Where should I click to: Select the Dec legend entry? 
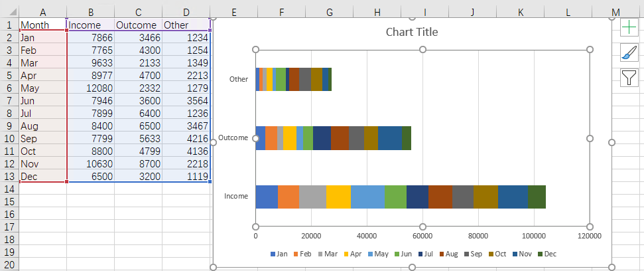547,254
